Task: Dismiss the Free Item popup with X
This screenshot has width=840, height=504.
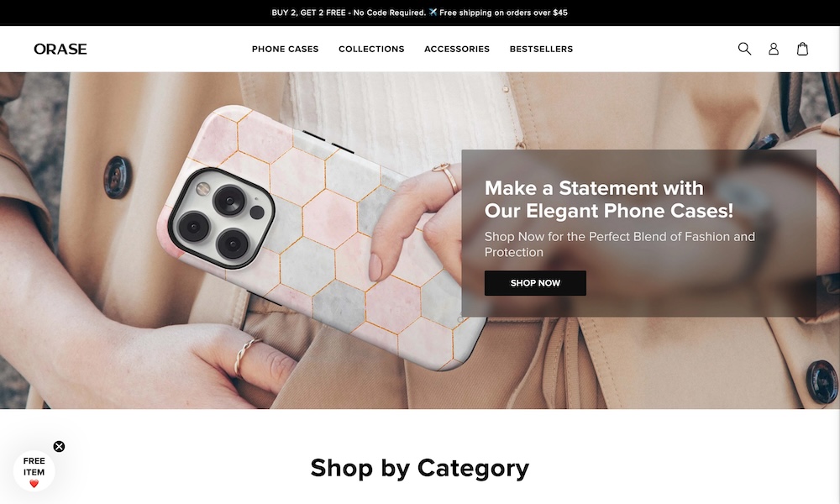Action: [x=59, y=447]
